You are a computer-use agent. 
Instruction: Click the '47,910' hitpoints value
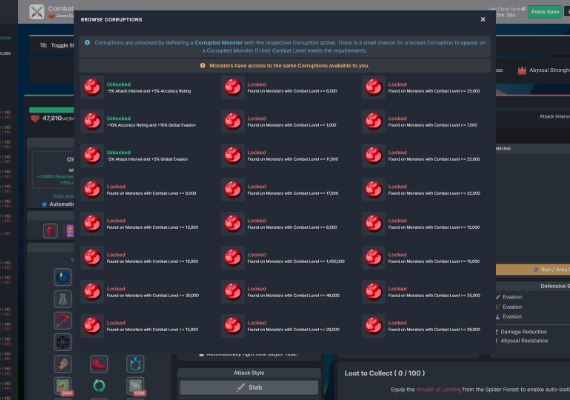[x=52, y=118]
